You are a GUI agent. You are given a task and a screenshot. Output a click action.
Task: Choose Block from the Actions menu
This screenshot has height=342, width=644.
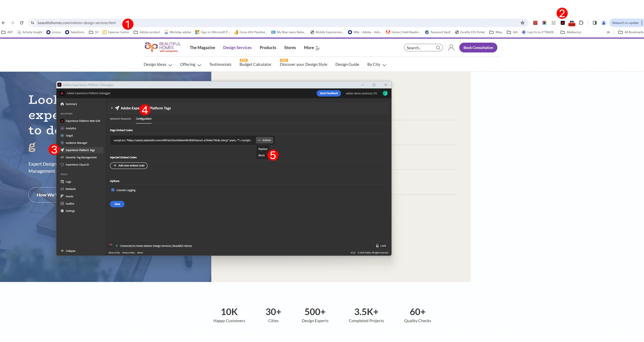click(262, 155)
